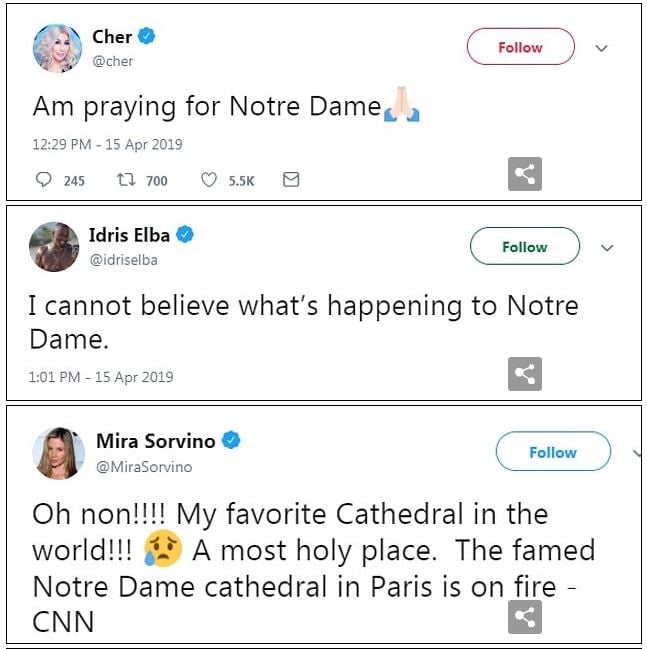Click the share icon on Idris Elba's tweet
Screen dimensions: 647x649
tap(525, 374)
